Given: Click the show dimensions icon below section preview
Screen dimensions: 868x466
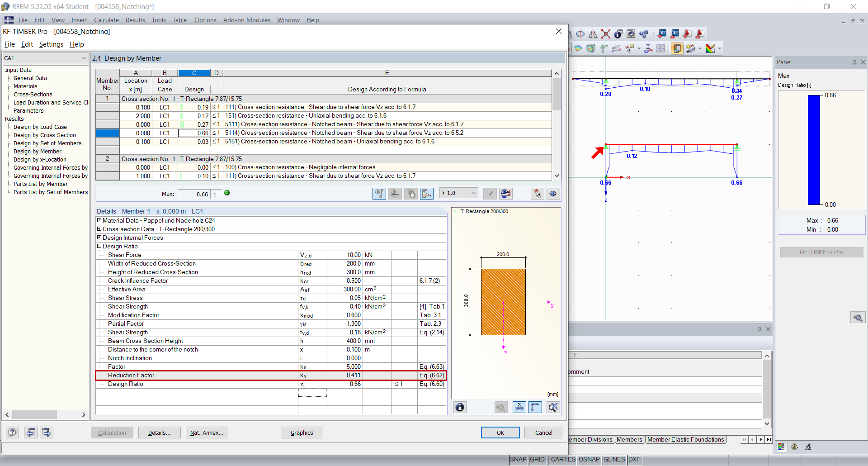Looking at the screenshot, I should point(519,407).
